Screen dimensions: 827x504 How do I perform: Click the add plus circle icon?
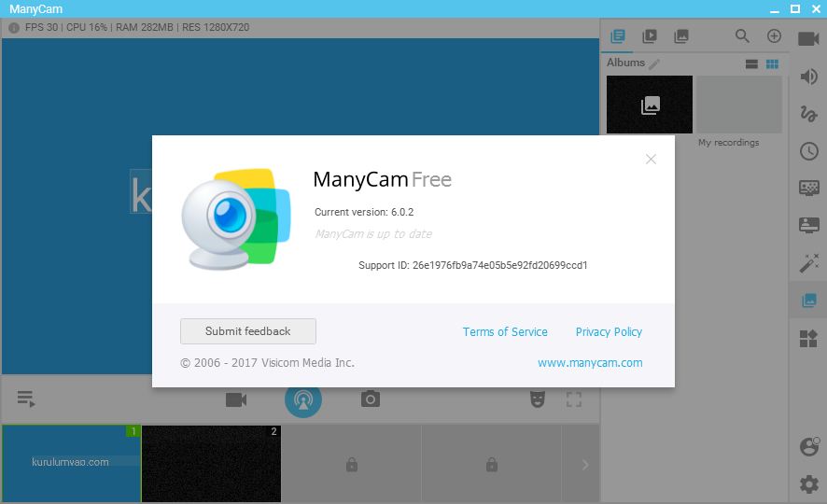tap(774, 35)
